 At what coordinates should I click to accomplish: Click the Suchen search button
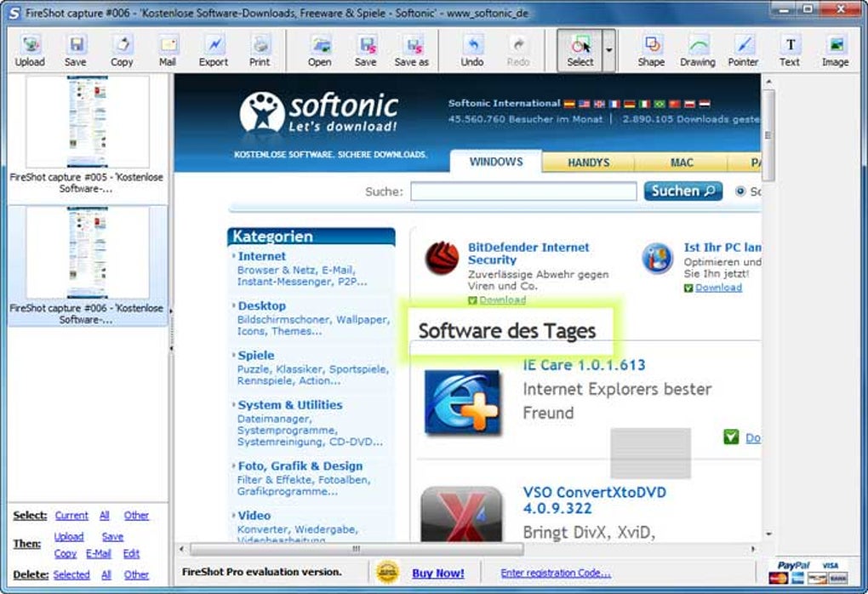(683, 191)
